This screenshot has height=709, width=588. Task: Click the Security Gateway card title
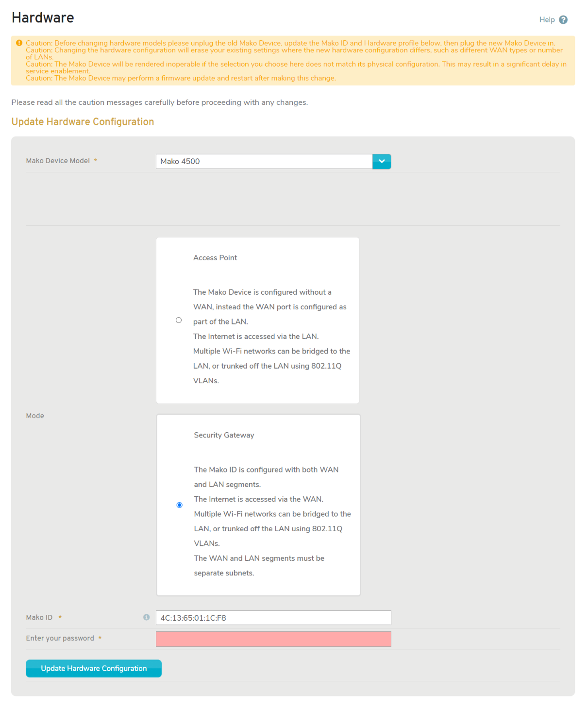click(224, 435)
